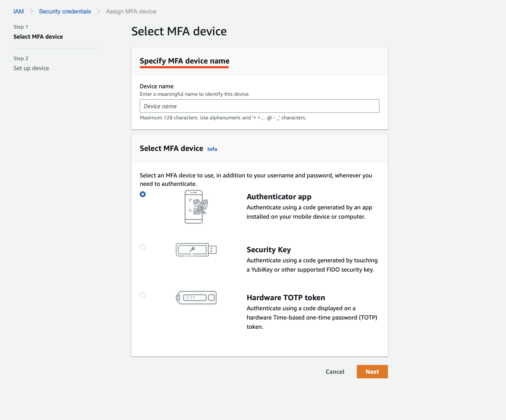The image size is (506, 420).
Task: Select Step 1 Select MFA device
Action: [x=38, y=37]
